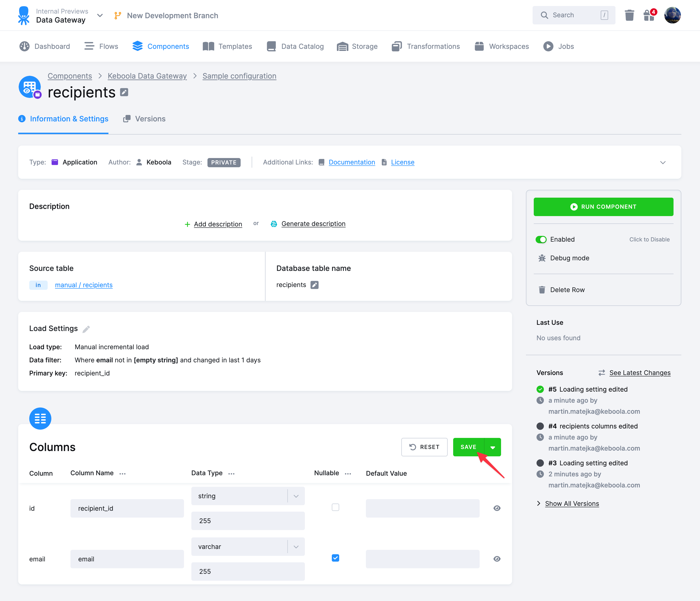This screenshot has height=601, width=700.
Task: Click the trash icon in the top bar
Action: pos(629,15)
